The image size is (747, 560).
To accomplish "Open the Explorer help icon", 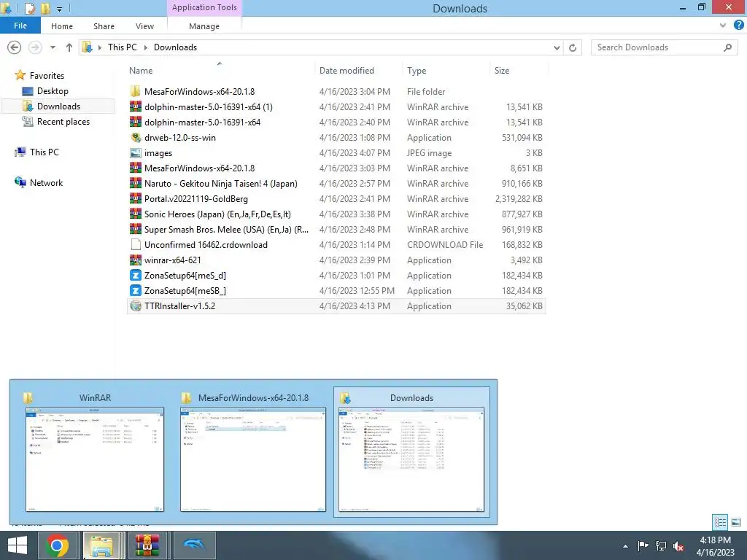I will click(739, 26).
